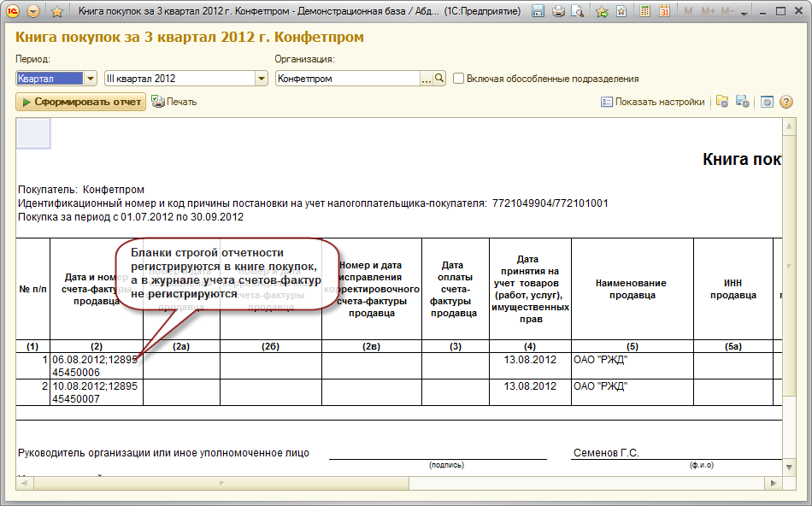Click column header ИНН продавца

[733, 289]
